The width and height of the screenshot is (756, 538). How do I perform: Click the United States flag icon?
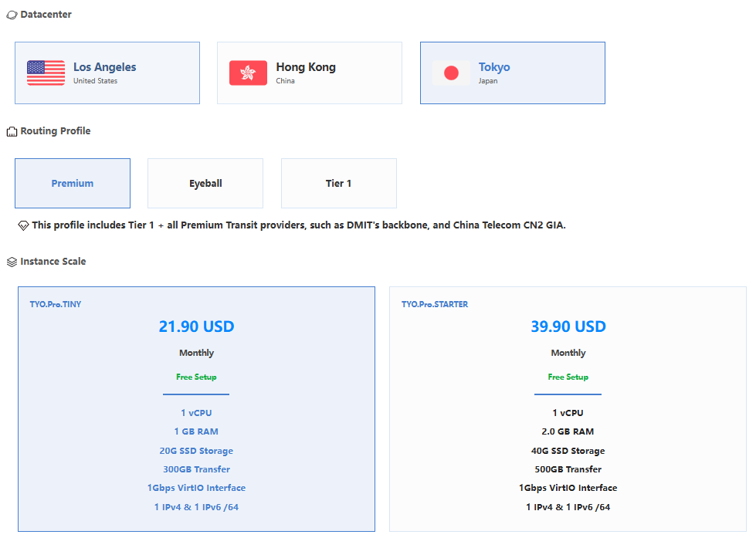tap(46, 73)
